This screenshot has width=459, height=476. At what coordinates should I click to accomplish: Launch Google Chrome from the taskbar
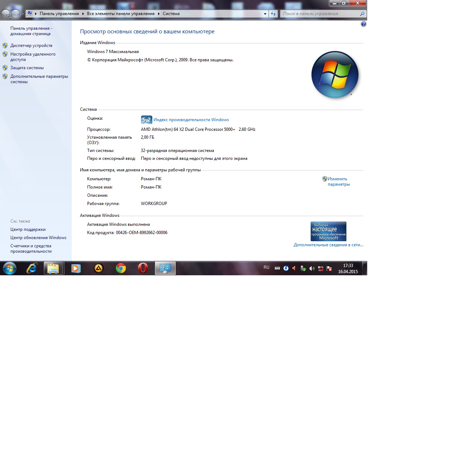(x=121, y=268)
